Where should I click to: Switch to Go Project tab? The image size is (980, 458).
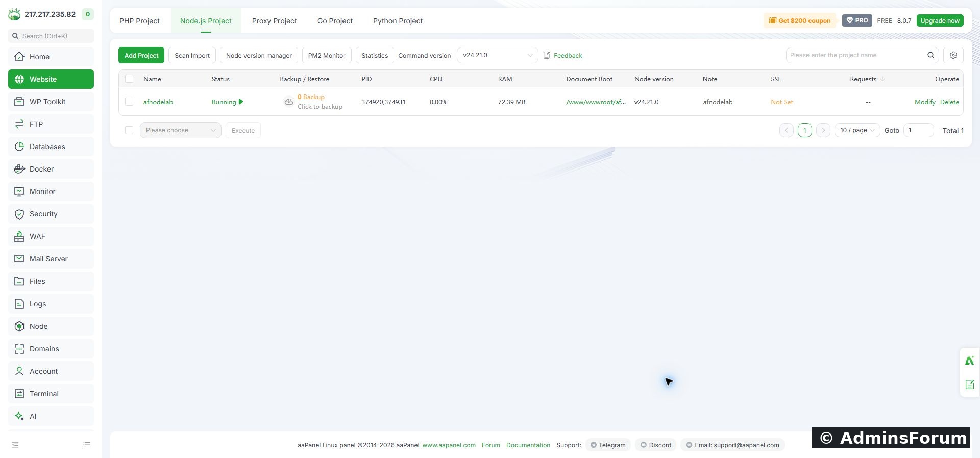(x=335, y=21)
